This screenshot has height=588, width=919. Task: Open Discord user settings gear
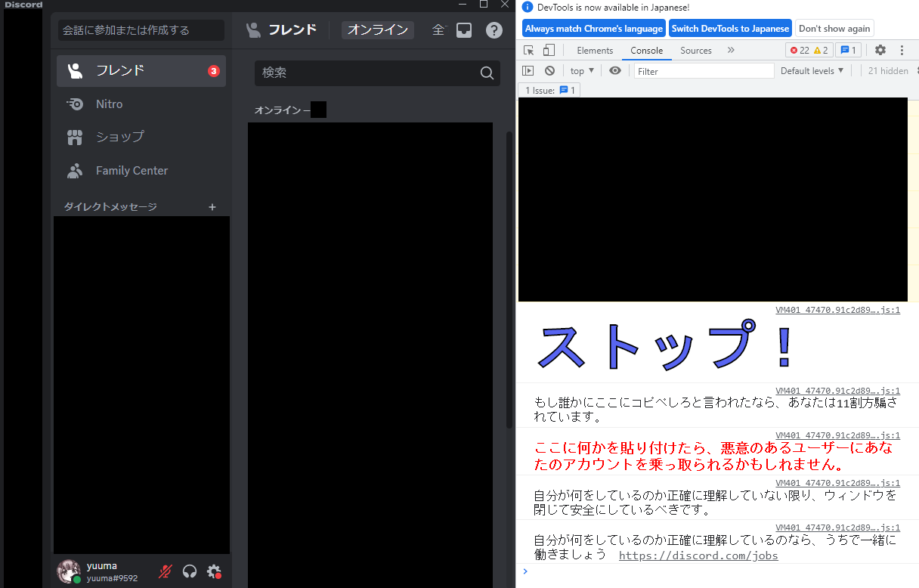pyautogui.click(x=214, y=571)
